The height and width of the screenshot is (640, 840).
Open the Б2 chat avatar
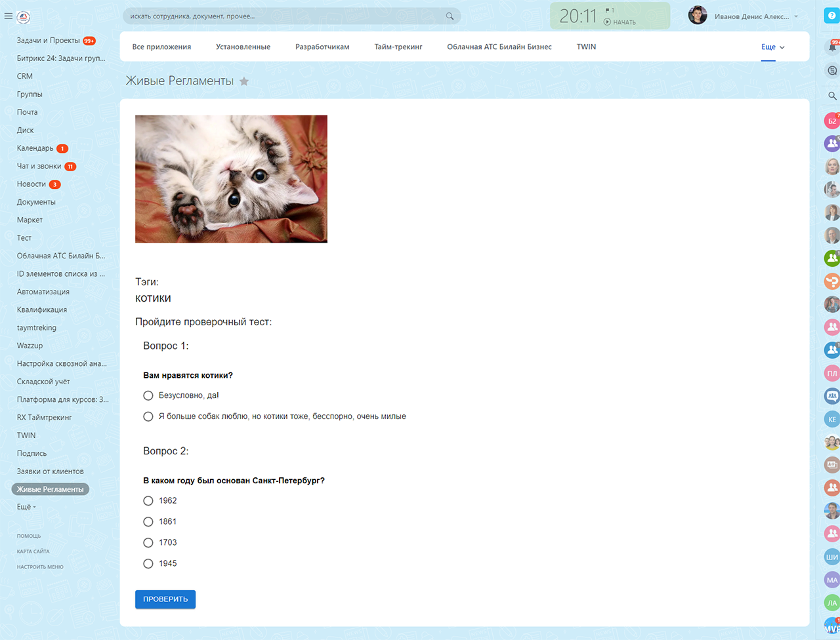tap(832, 121)
